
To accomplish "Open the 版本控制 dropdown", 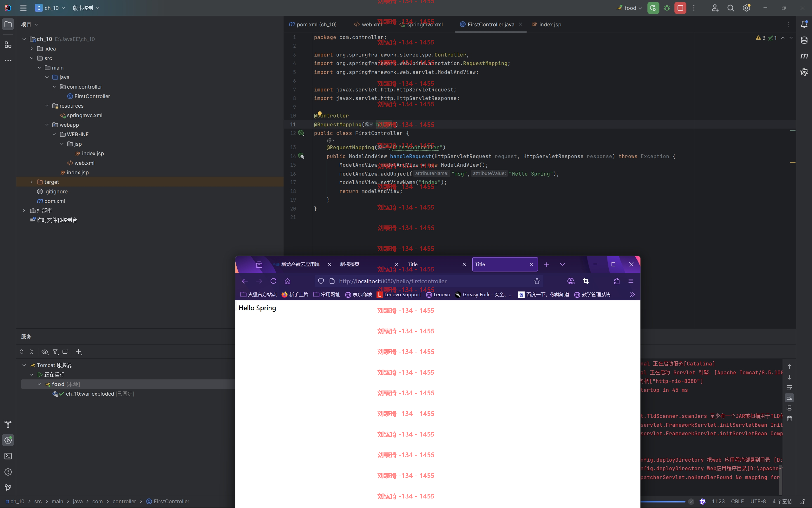I will tap(86, 8).
